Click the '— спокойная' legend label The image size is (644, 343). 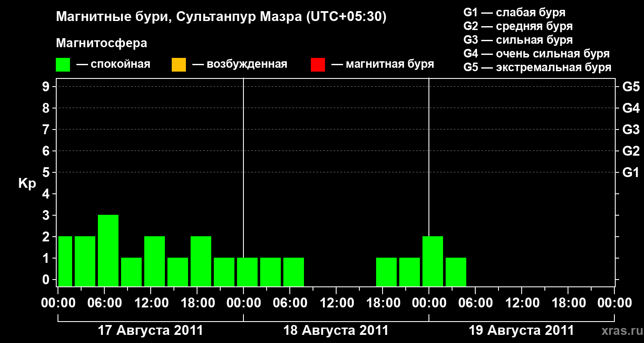[113, 65]
